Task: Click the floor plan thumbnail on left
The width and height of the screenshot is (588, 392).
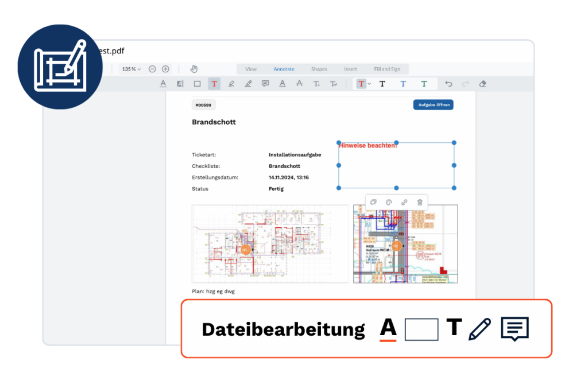Action: pos(270,244)
